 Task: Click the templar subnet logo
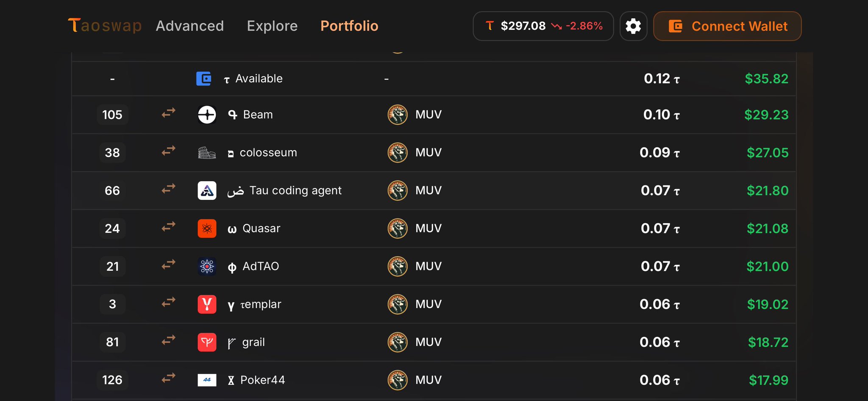pos(207,304)
